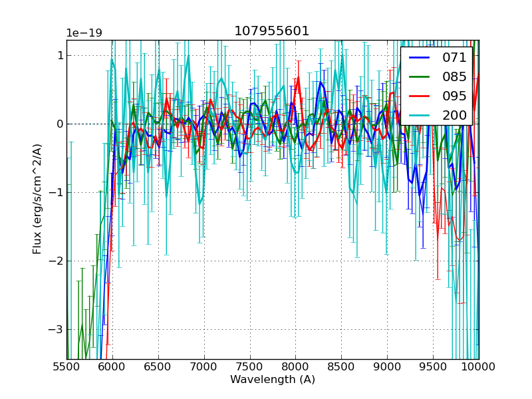Click the −3 y-axis tick label
532x399 pixels.
(56, 329)
